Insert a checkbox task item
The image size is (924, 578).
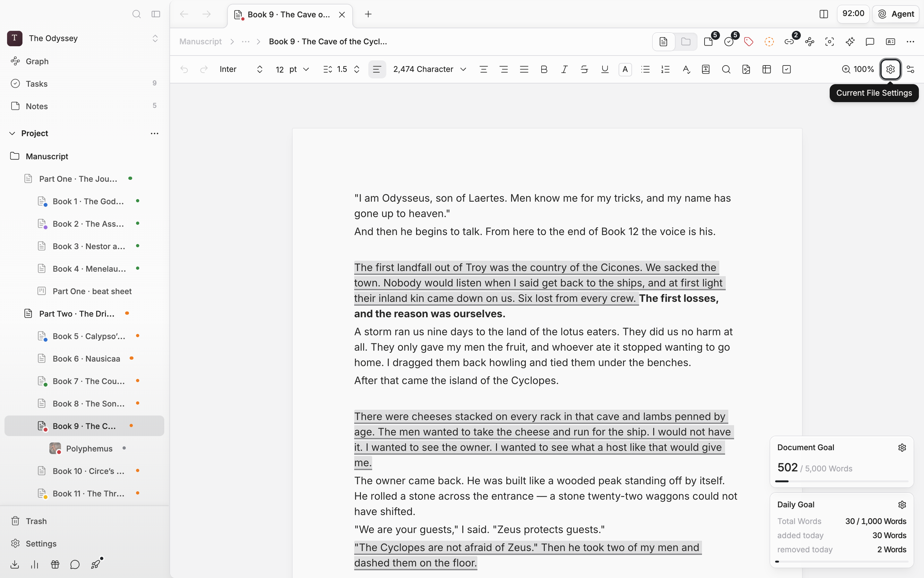[787, 69]
